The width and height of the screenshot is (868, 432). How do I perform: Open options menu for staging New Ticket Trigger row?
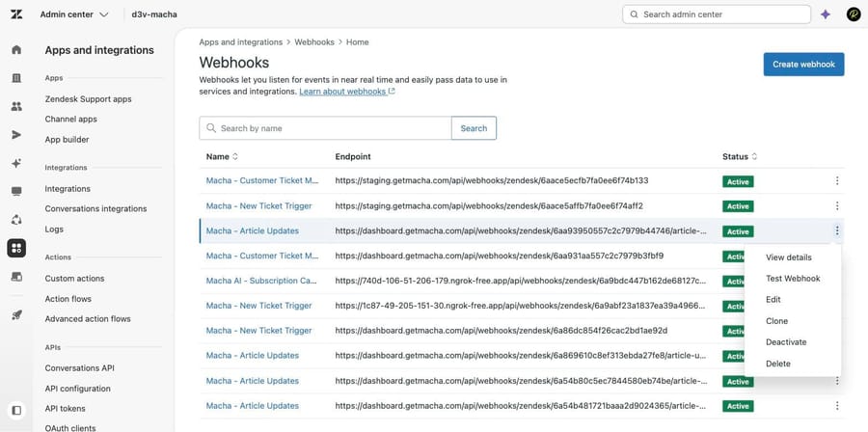837,205
